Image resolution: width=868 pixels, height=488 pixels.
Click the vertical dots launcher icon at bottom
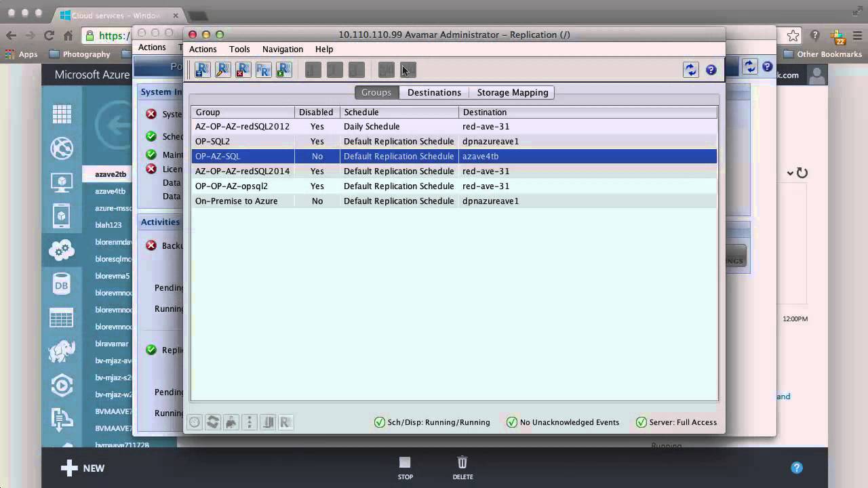coord(250,422)
